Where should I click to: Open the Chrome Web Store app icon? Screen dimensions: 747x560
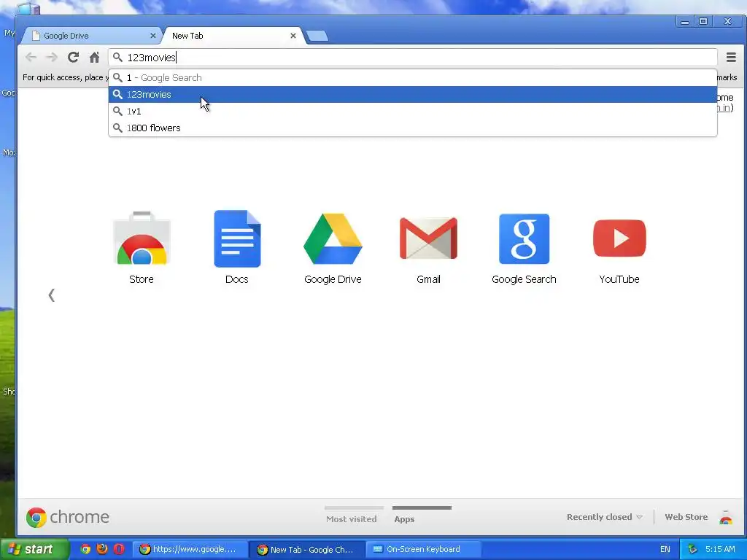tap(142, 238)
